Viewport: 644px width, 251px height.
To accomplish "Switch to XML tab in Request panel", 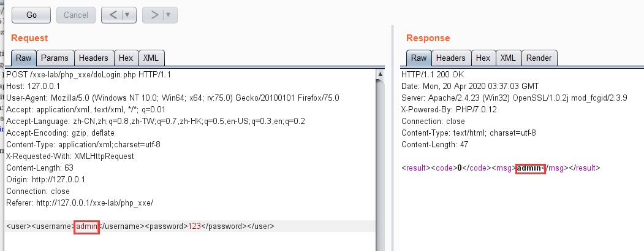I will pyautogui.click(x=151, y=58).
